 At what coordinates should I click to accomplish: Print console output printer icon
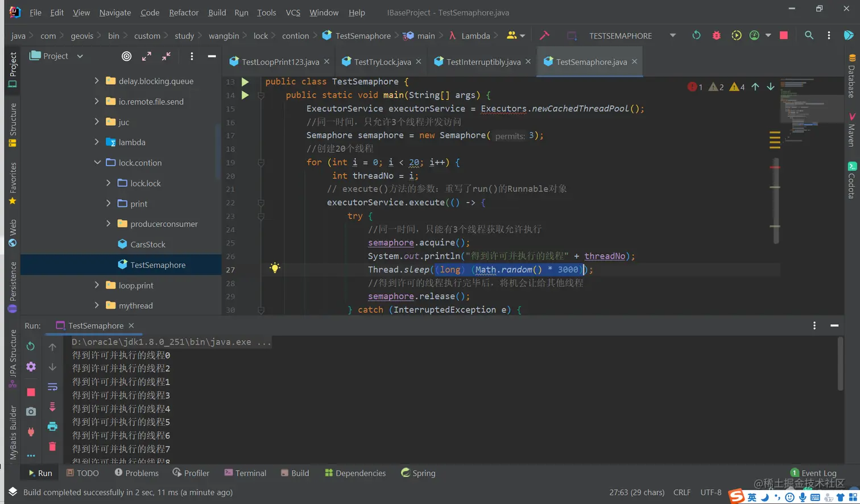coord(52,426)
